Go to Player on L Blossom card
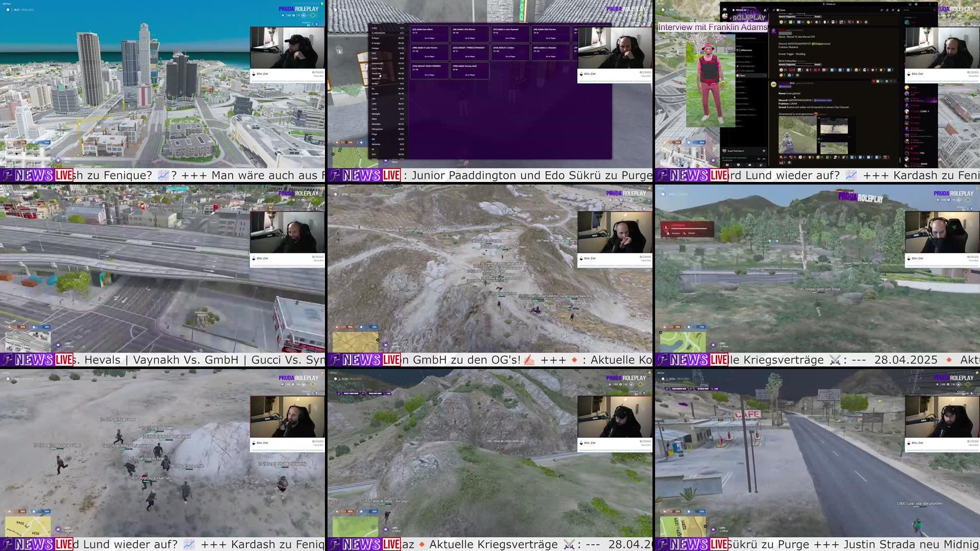This screenshot has width=980, height=551. click(x=551, y=56)
